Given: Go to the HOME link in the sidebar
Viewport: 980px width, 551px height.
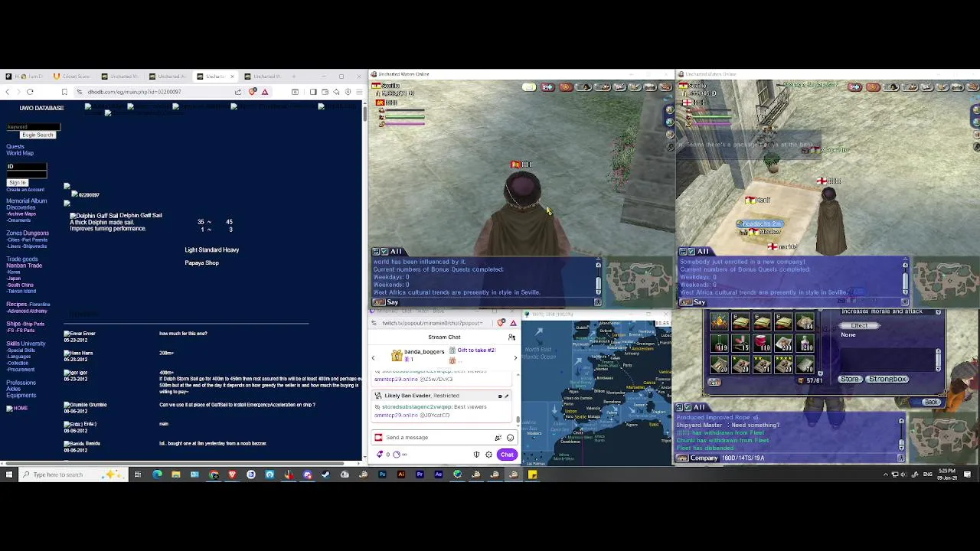Looking at the screenshot, I should (20, 408).
